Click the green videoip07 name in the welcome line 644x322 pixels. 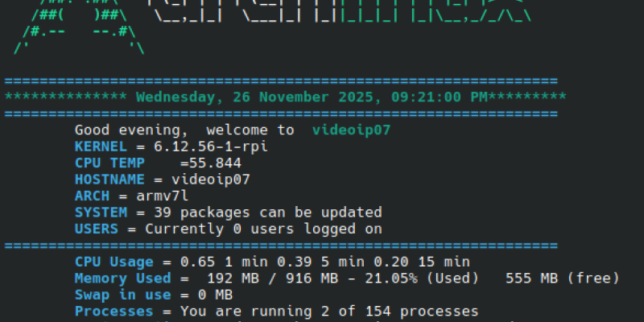(x=351, y=130)
